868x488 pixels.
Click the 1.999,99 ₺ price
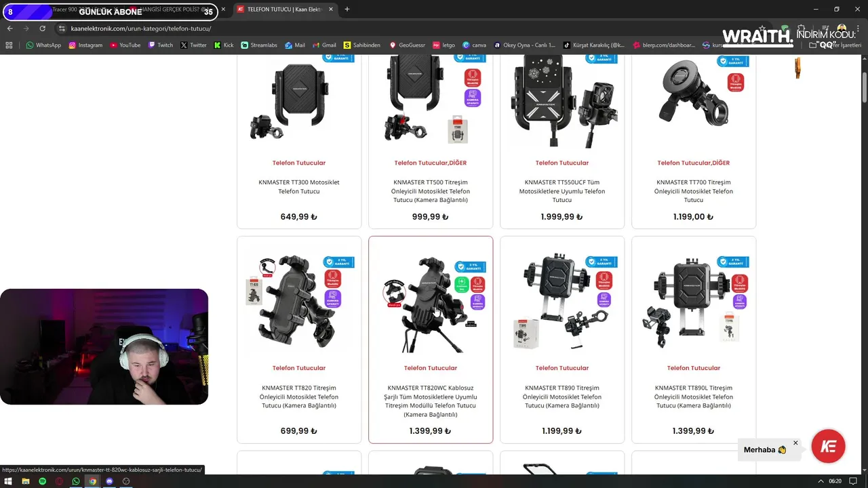pyautogui.click(x=562, y=217)
